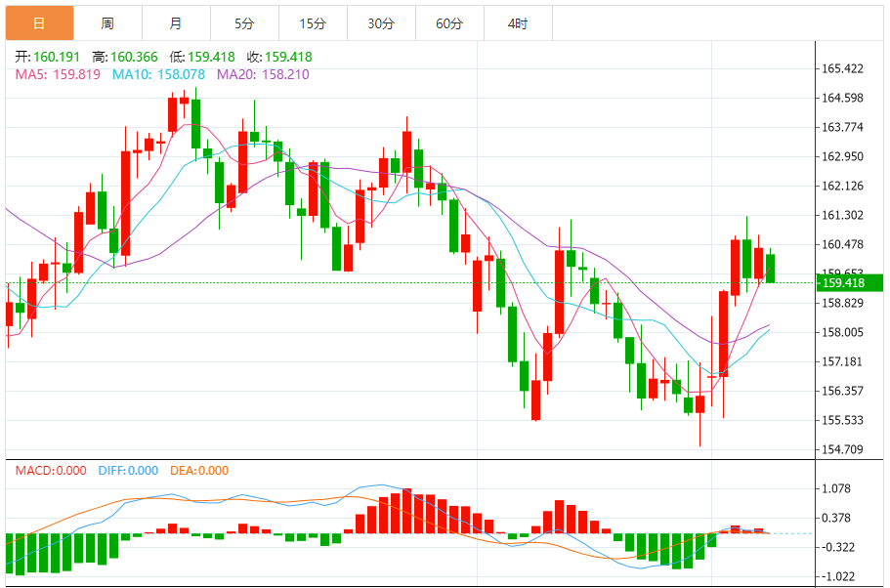The width and height of the screenshot is (890, 588).
Task: Click the 155.533 price axis label
Action: tap(843, 421)
